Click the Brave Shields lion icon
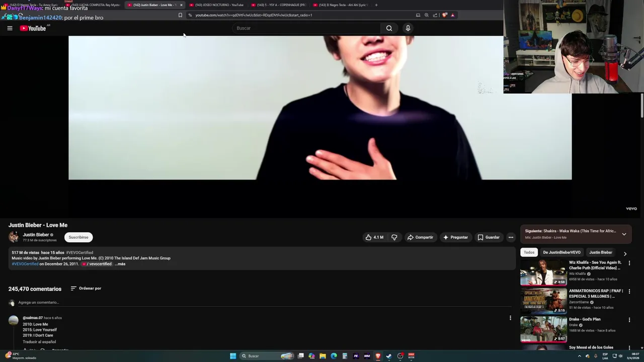The width and height of the screenshot is (644, 362). click(444, 15)
